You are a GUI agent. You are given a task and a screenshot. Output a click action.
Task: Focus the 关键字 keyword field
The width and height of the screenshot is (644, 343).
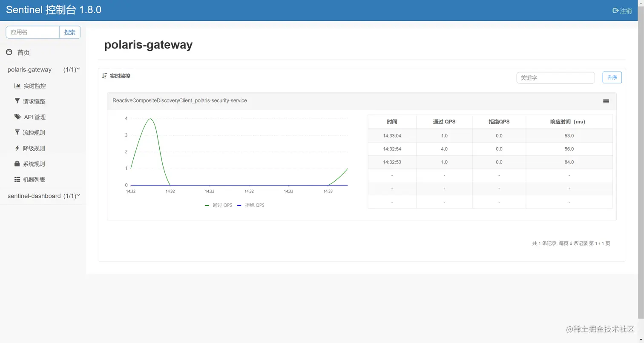tap(555, 78)
